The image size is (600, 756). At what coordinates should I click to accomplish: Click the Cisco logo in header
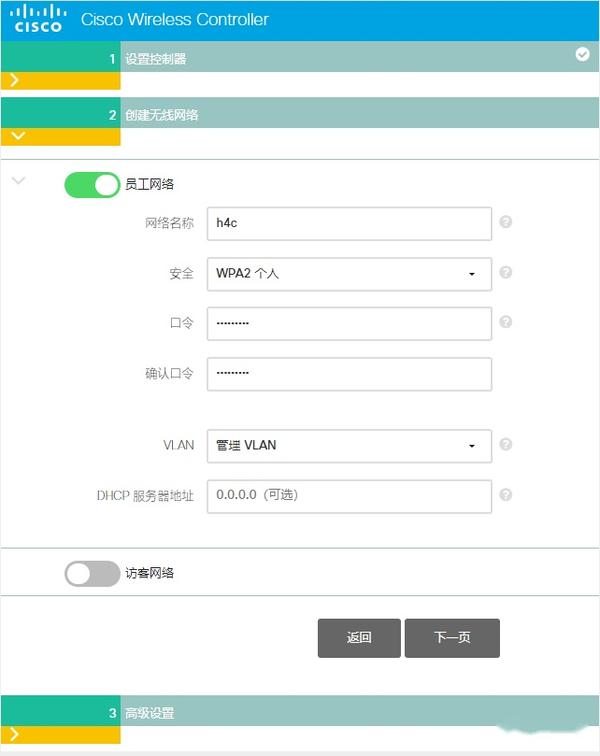click(38, 19)
